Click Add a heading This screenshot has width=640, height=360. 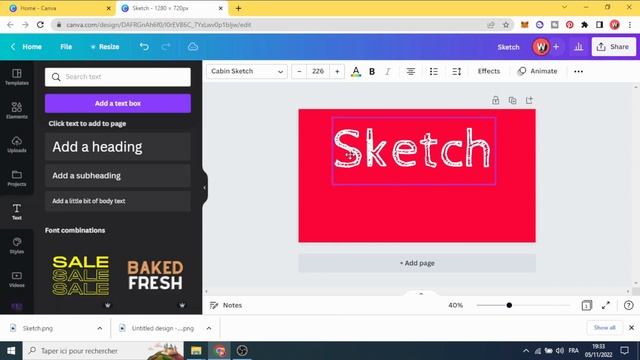coord(118,147)
